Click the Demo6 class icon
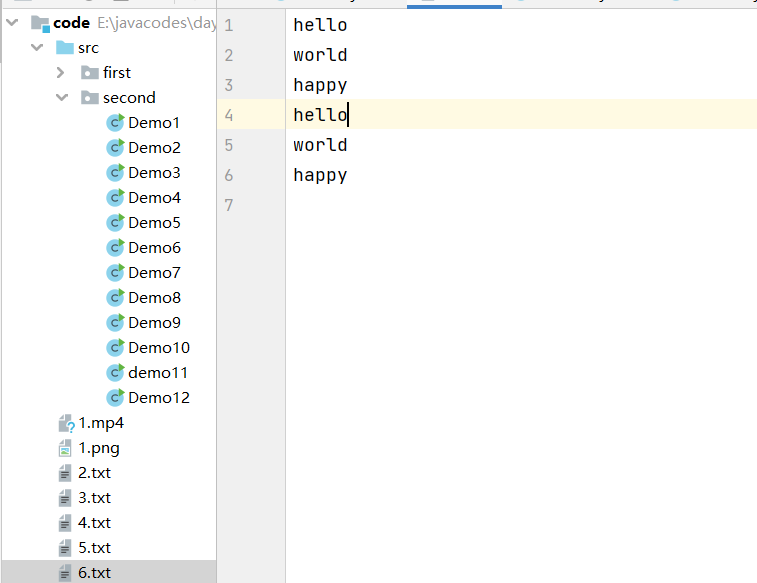 click(x=115, y=248)
